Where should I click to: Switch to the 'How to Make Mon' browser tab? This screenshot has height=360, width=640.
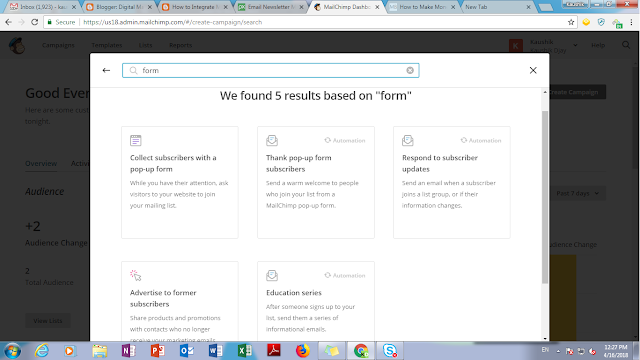tap(422, 7)
